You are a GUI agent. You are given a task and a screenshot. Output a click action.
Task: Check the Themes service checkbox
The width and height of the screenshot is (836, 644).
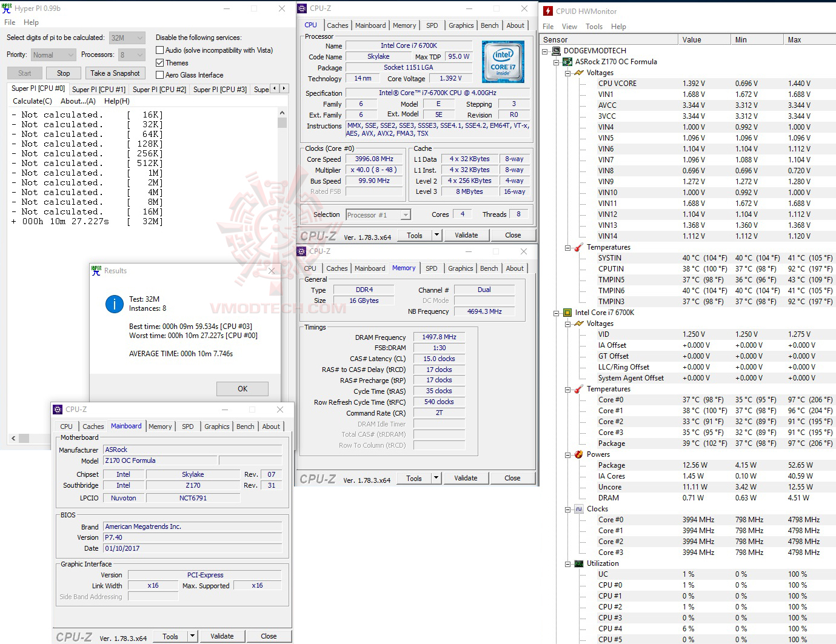[x=160, y=62]
